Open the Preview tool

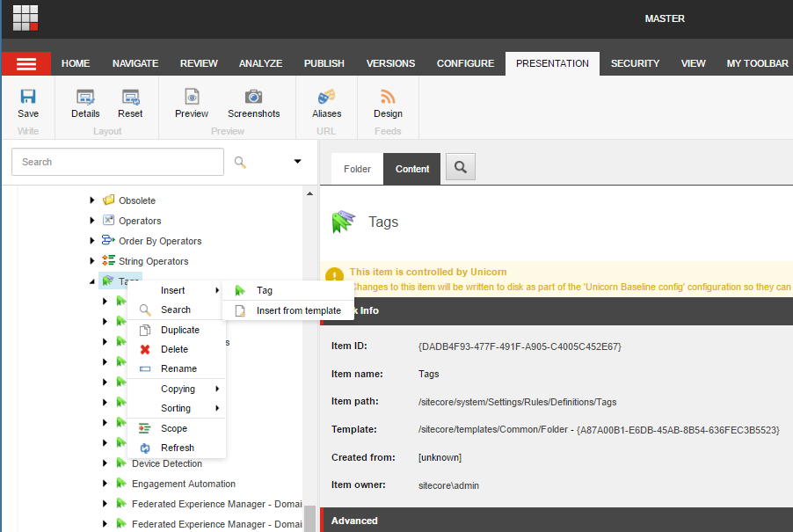192,98
